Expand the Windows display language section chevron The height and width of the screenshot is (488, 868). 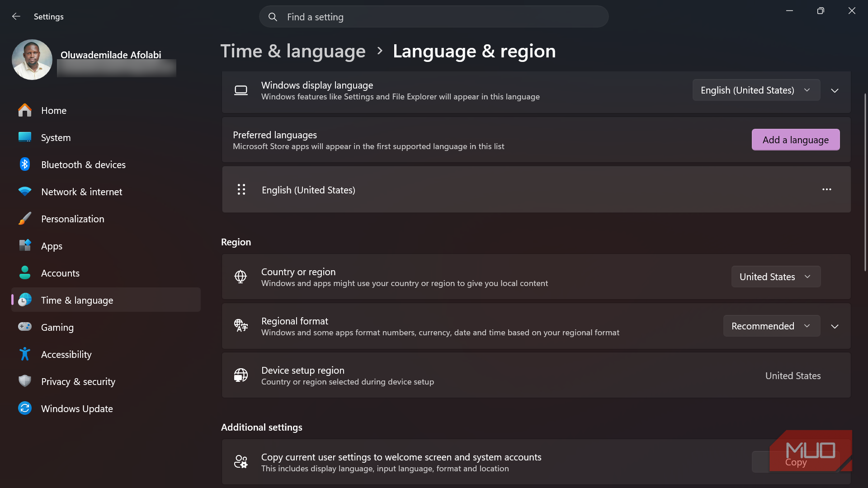[835, 91]
